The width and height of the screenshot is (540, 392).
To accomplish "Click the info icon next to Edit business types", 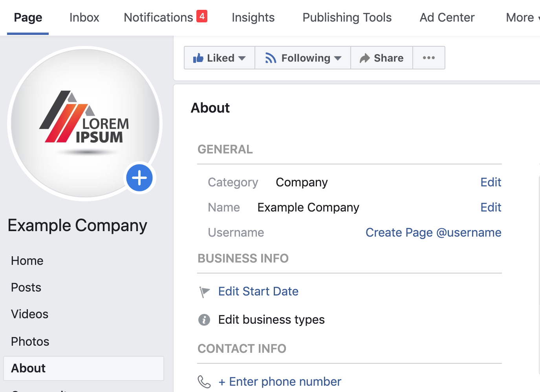I will (x=204, y=319).
